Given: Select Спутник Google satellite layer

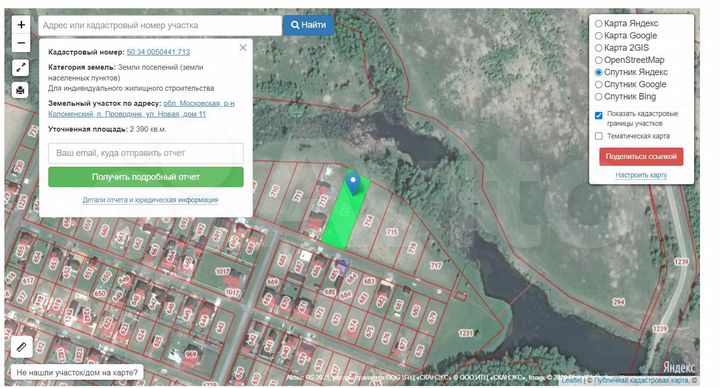Looking at the screenshot, I should click(x=599, y=84).
